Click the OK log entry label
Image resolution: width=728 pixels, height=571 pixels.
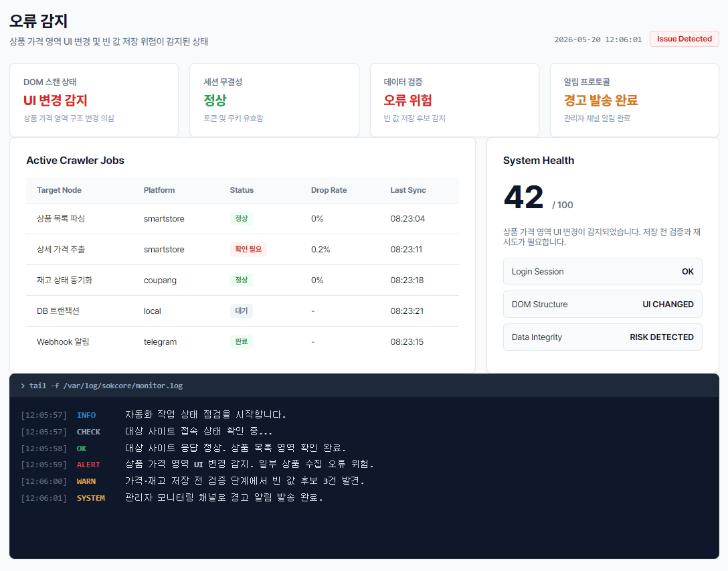pyautogui.click(x=82, y=448)
